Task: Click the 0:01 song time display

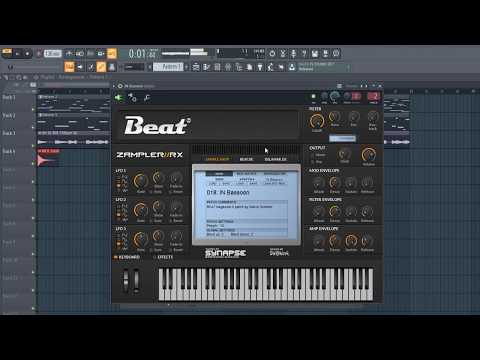Action: pyautogui.click(x=142, y=53)
